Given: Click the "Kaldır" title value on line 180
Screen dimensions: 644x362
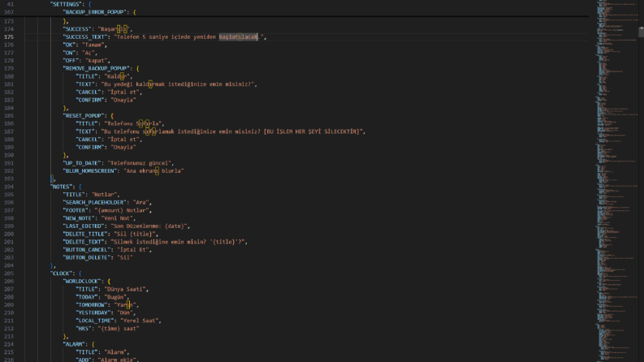Looking at the screenshot, I should (x=117, y=76).
